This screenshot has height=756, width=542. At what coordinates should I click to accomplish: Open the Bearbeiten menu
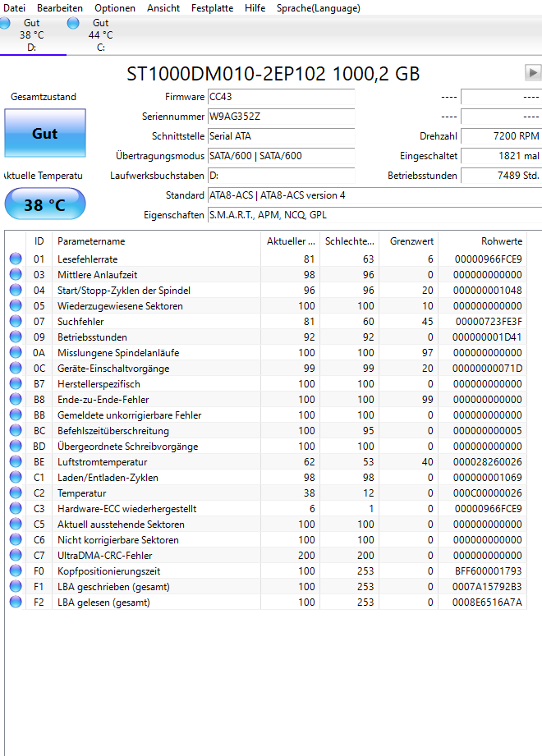60,8
